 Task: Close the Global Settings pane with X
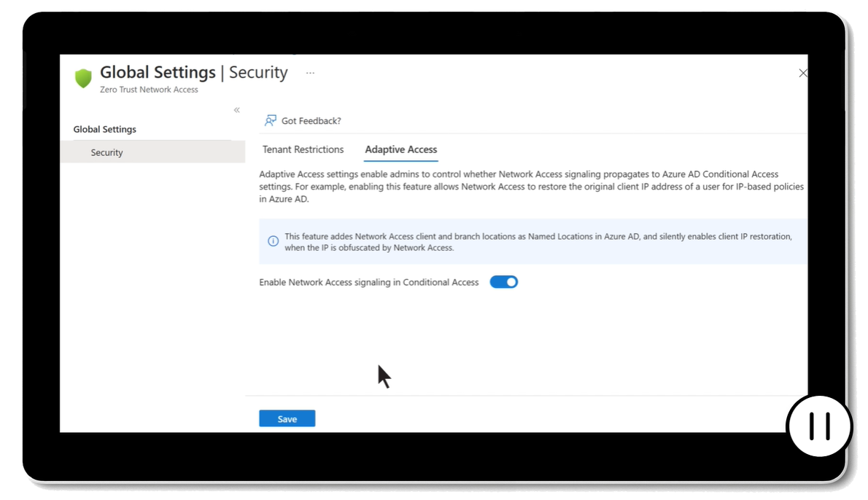click(x=802, y=73)
